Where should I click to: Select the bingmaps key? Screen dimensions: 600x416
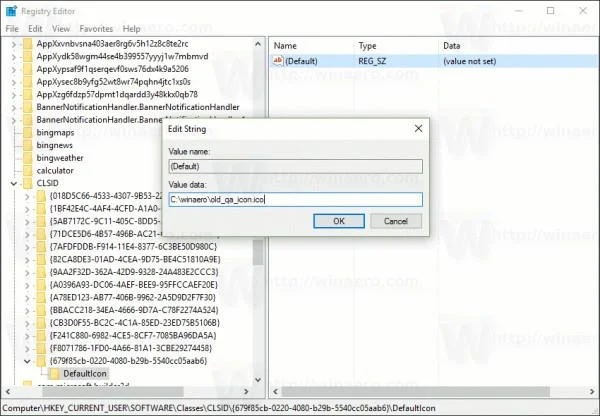coord(55,133)
